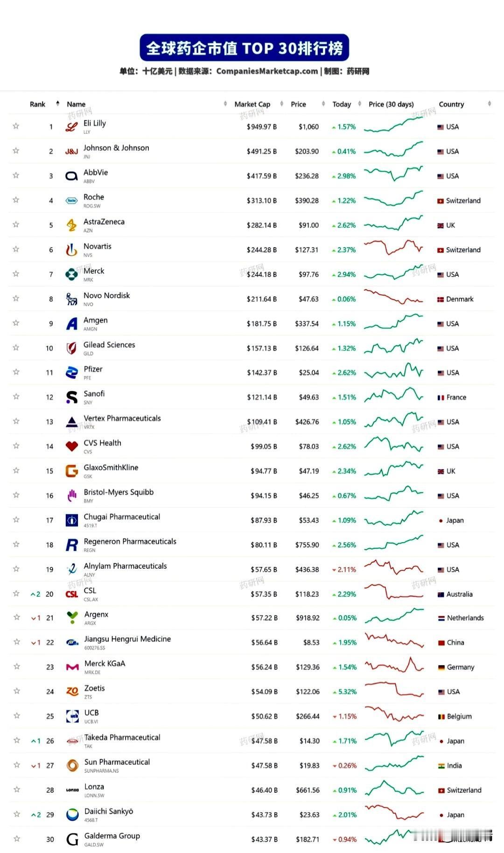Toggle favorite star for Eli Lilly
This screenshot has height=853, width=504.
[16, 126]
